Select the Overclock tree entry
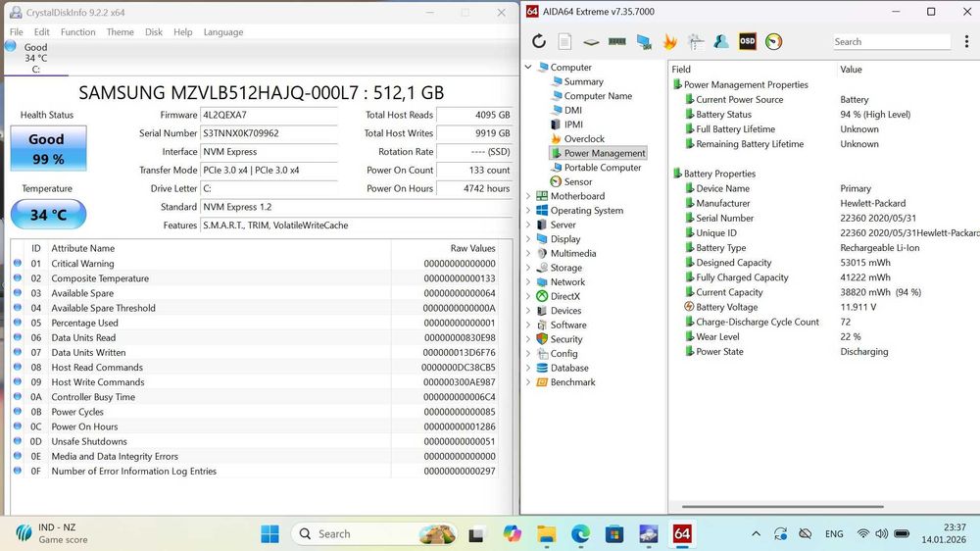 point(584,139)
